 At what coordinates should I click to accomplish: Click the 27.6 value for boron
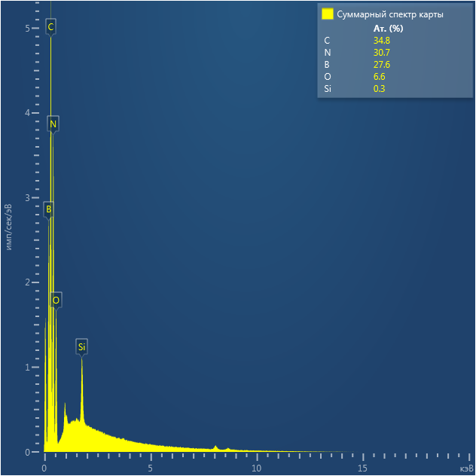coord(381,65)
